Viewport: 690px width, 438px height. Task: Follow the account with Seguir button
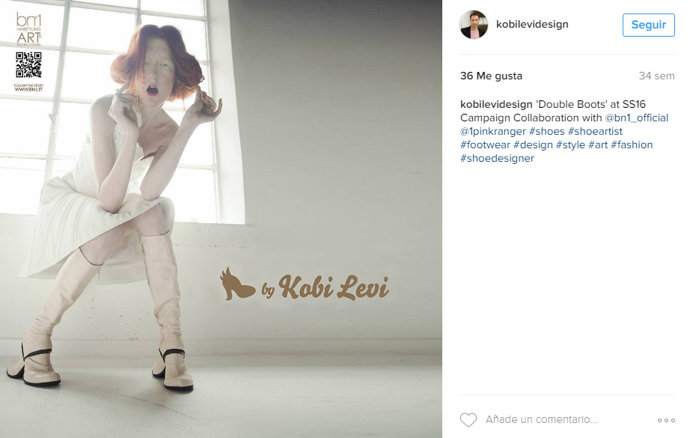click(648, 25)
